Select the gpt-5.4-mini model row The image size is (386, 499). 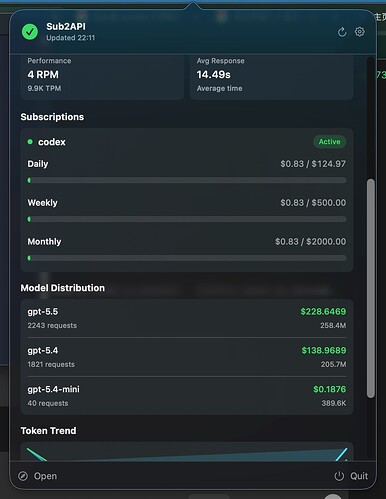tap(187, 396)
